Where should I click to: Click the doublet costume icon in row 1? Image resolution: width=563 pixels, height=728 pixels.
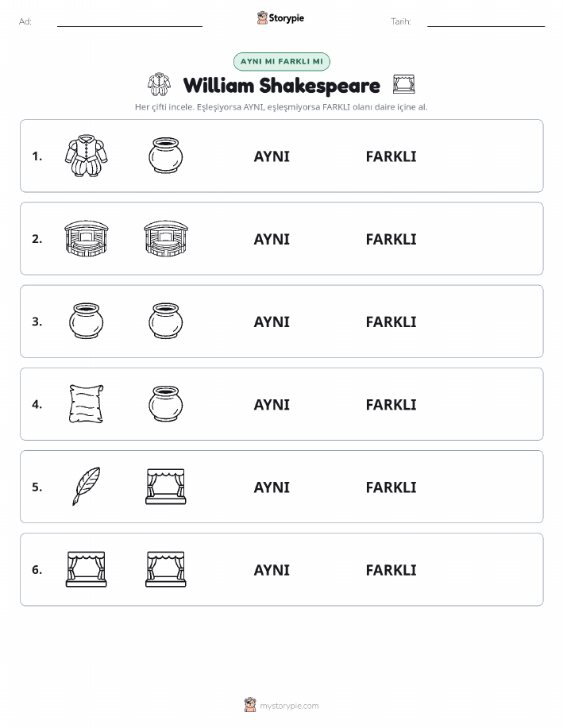[x=87, y=156]
